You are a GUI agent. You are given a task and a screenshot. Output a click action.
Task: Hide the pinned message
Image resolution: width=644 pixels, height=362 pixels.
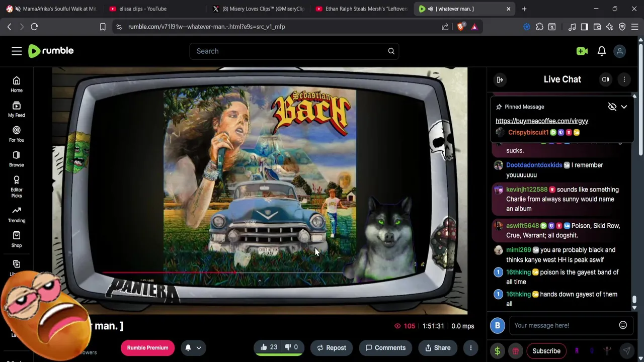(612, 107)
